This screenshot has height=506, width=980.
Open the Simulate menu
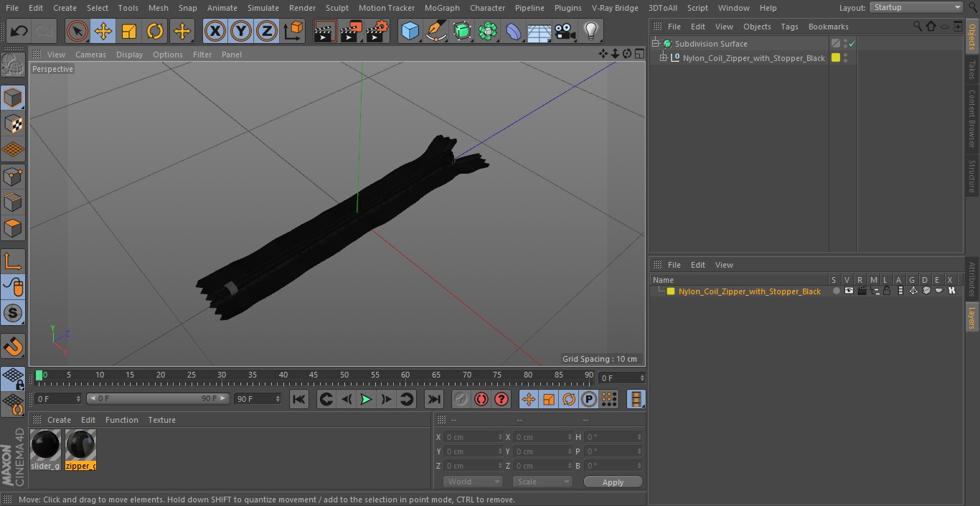tap(263, 7)
